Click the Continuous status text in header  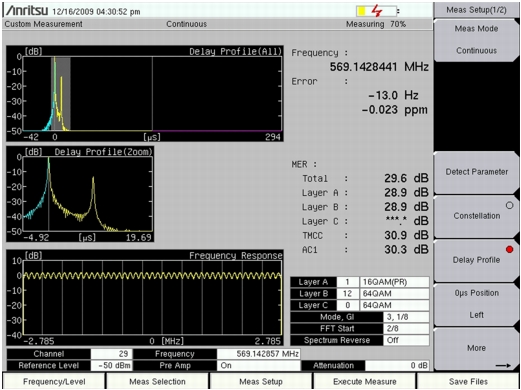tap(186, 24)
